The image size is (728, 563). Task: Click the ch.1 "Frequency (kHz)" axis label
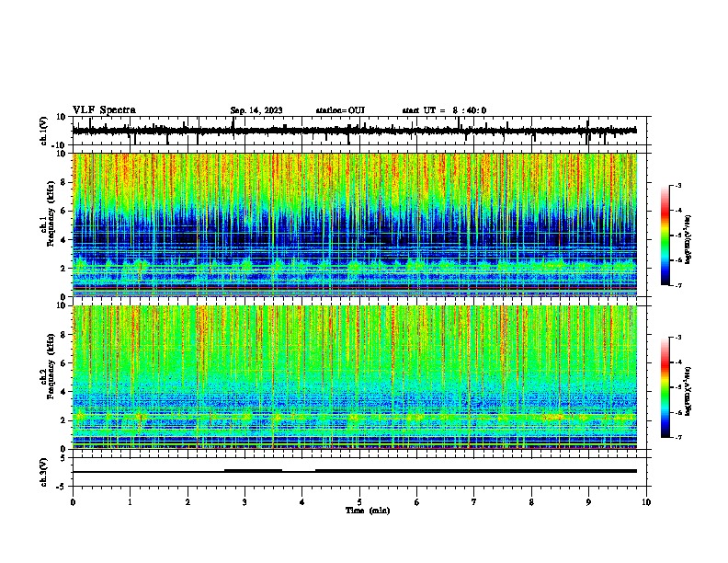[x=51, y=213]
